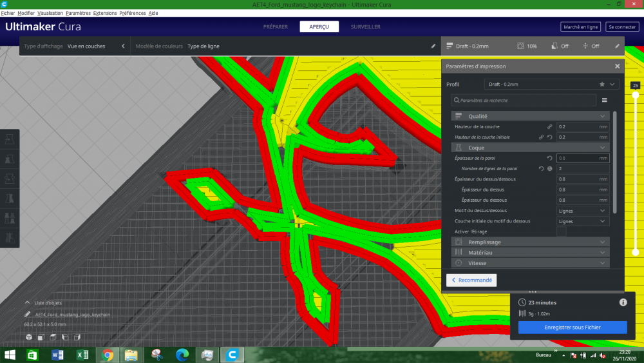Select the Move tool in the left toolbar
This screenshot has height=363, width=644.
pyautogui.click(x=10, y=139)
